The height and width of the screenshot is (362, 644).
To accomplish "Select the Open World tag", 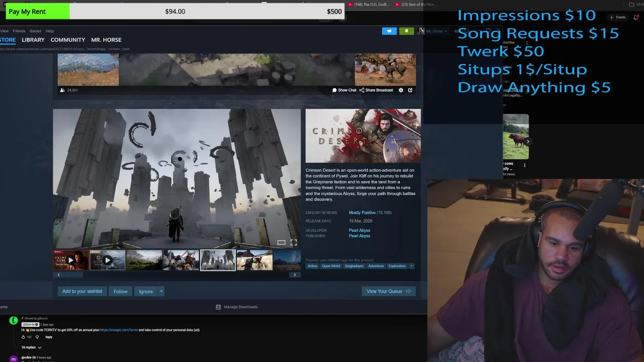I will click(x=331, y=266).
